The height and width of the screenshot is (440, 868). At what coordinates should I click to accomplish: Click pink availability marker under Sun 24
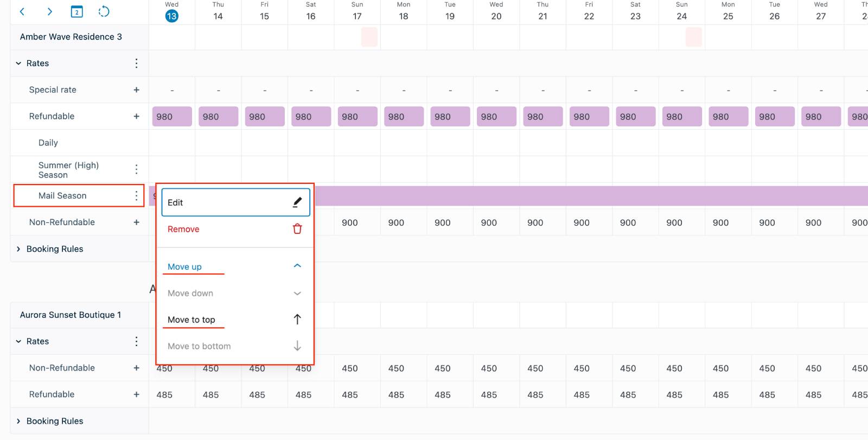pyautogui.click(x=694, y=37)
